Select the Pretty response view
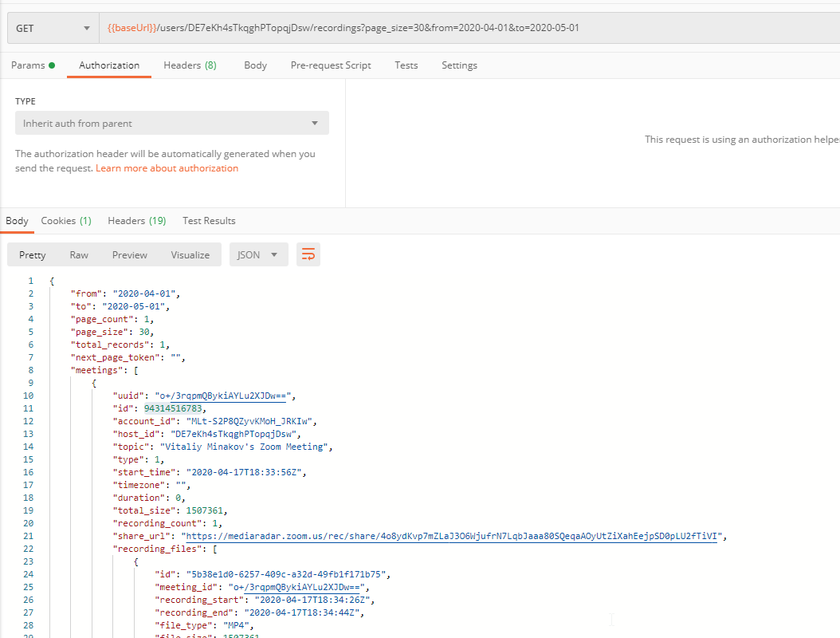 [33, 255]
